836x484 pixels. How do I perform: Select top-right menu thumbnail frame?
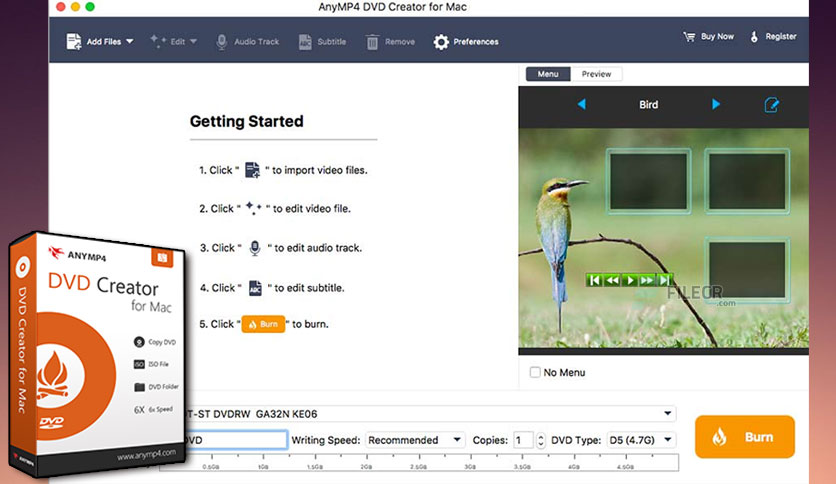pyautogui.click(x=747, y=181)
